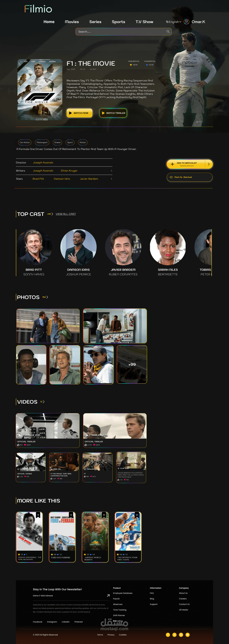Add The Fantastic Four via bookmark plus icon
This screenshot has height=644, width=229.
[x=137, y=515]
